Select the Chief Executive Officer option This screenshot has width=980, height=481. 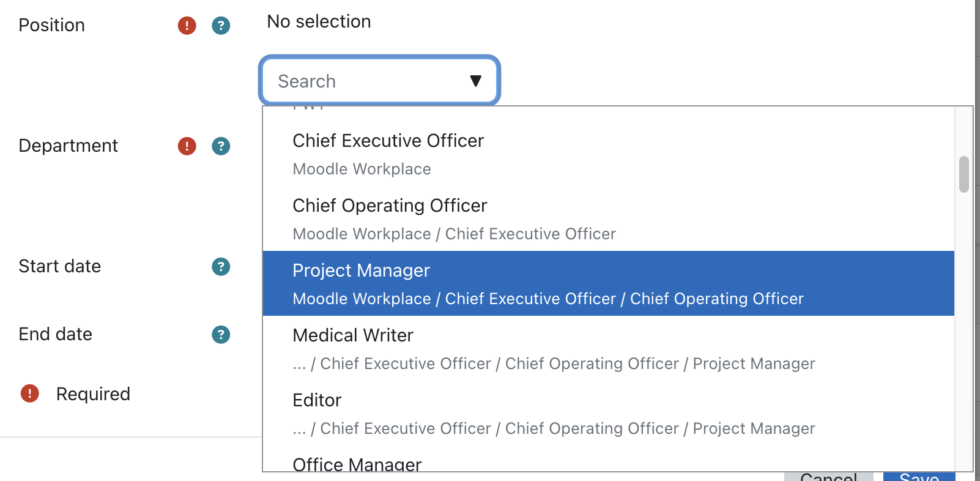[x=608, y=154]
